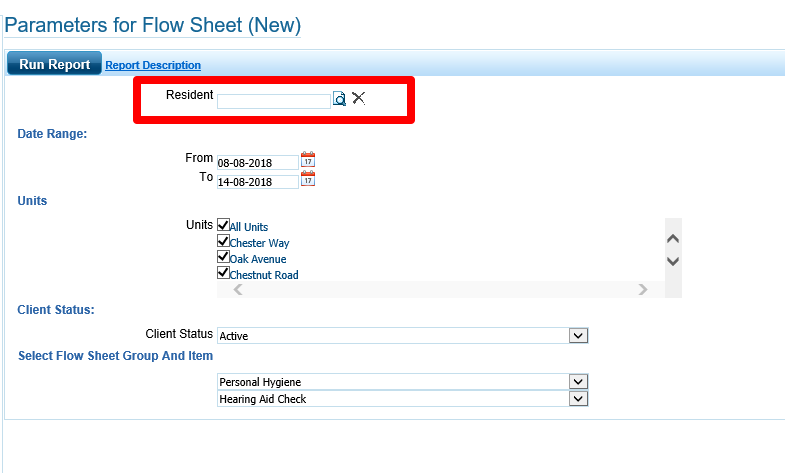Screen dimensions: 785x473
Task: Edit the To date field
Action: tap(258, 182)
